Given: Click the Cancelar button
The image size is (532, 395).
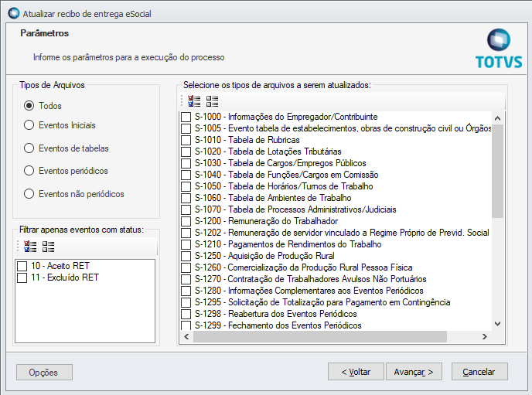Looking at the screenshot, I should point(479,372).
